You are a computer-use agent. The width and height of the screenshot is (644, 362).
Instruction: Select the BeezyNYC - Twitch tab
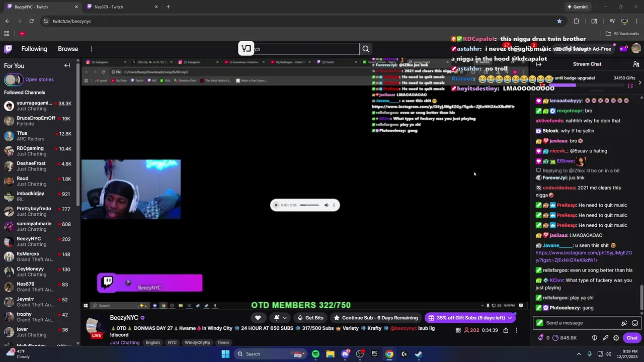coord(43,7)
